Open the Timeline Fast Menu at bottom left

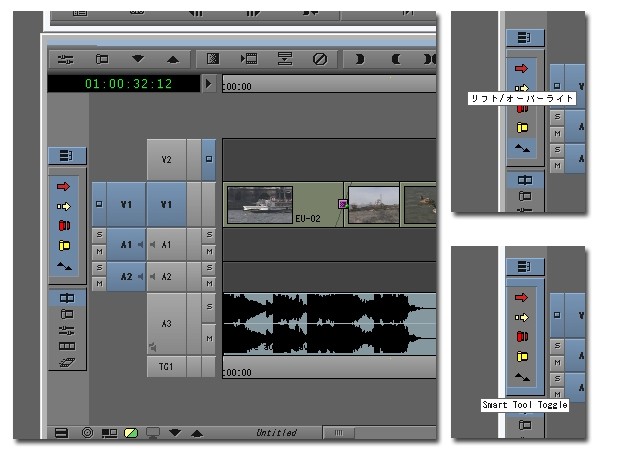pyautogui.click(x=61, y=433)
